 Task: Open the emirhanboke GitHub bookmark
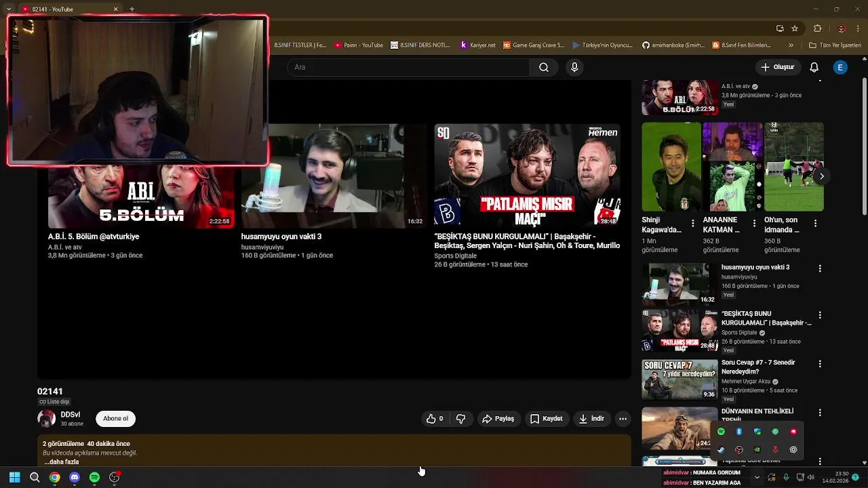674,45
